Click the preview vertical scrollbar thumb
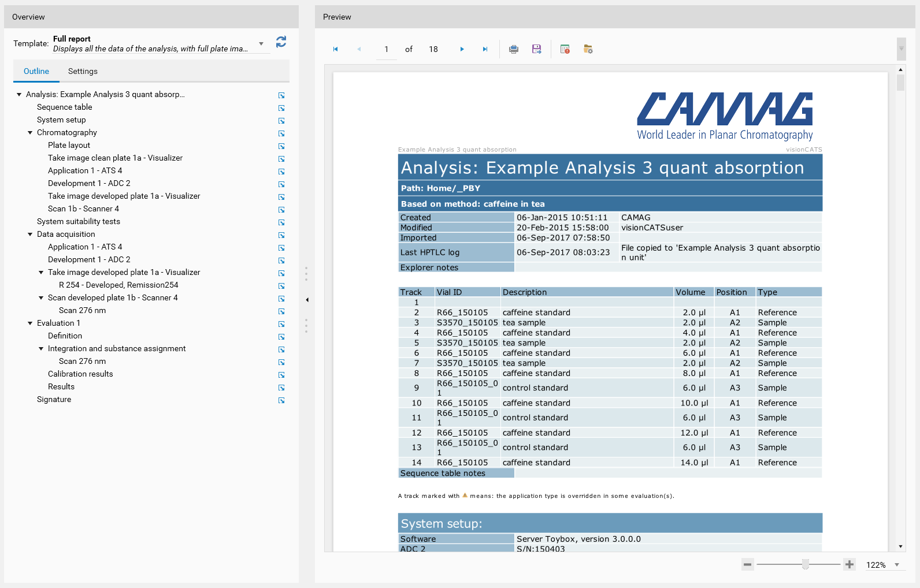Viewport: 920px width, 588px height. pos(900,82)
